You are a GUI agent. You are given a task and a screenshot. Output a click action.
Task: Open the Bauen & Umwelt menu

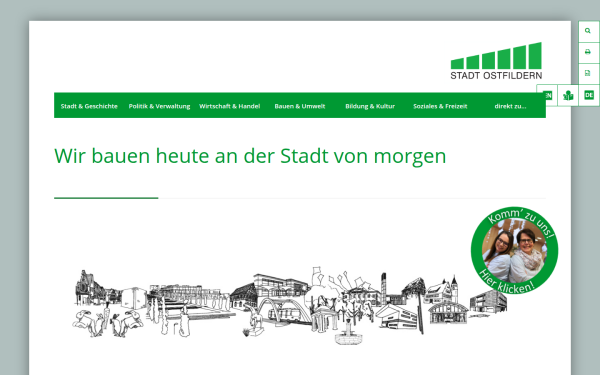click(300, 106)
